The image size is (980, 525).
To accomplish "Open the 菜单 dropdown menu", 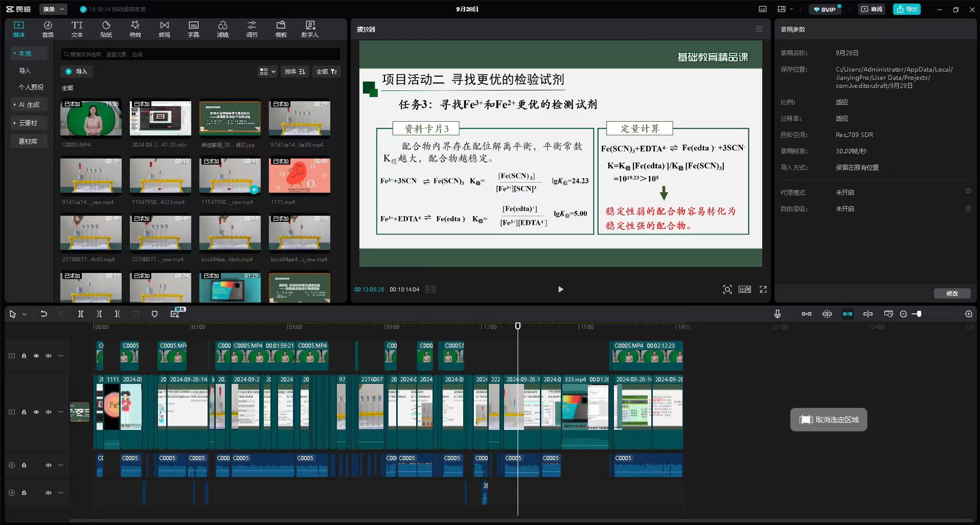I will (x=53, y=9).
